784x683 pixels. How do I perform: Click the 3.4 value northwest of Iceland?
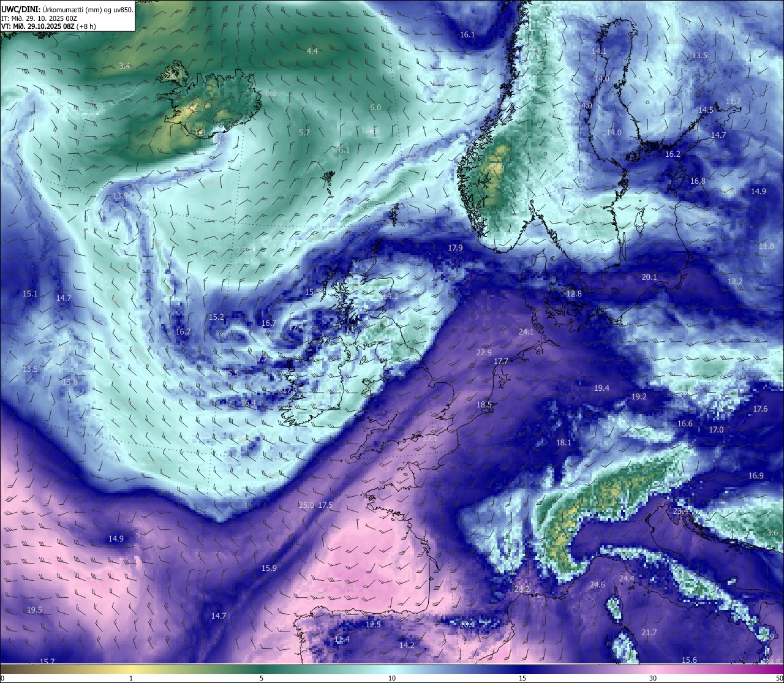tap(125, 66)
